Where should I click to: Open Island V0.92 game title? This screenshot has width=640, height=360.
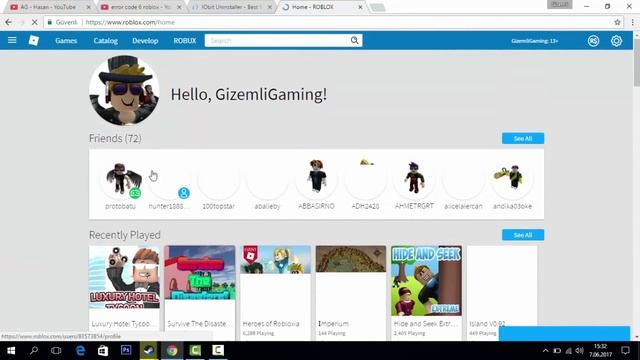pos(487,324)
